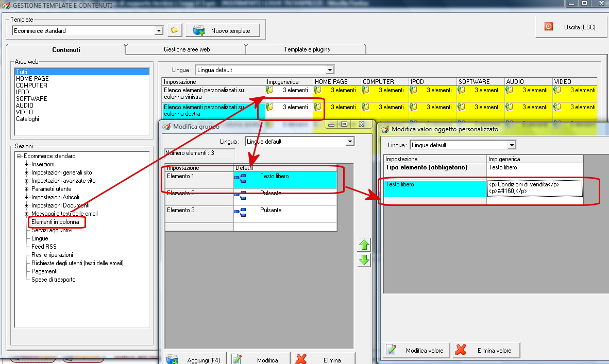The height and width of the screenshot is (364, 609).
Task: Open the Template dropdown arrow
Action: coord(159,31)
